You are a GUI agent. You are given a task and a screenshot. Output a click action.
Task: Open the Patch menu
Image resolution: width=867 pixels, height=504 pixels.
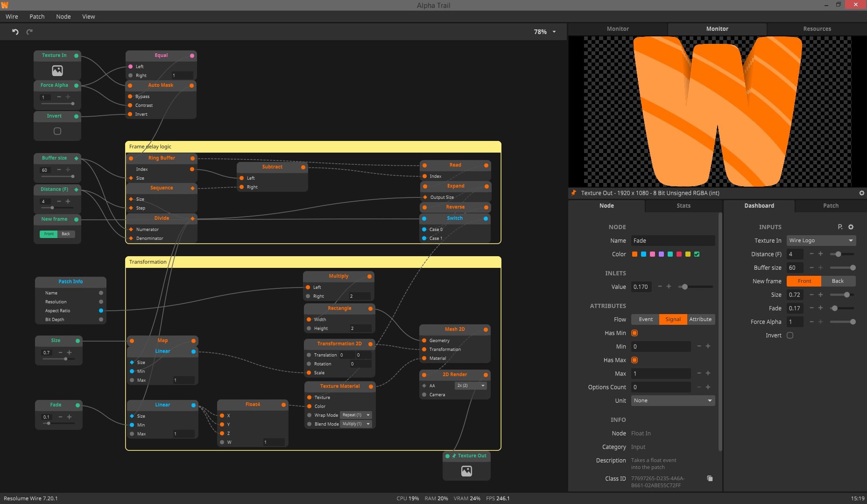point(37,16)
